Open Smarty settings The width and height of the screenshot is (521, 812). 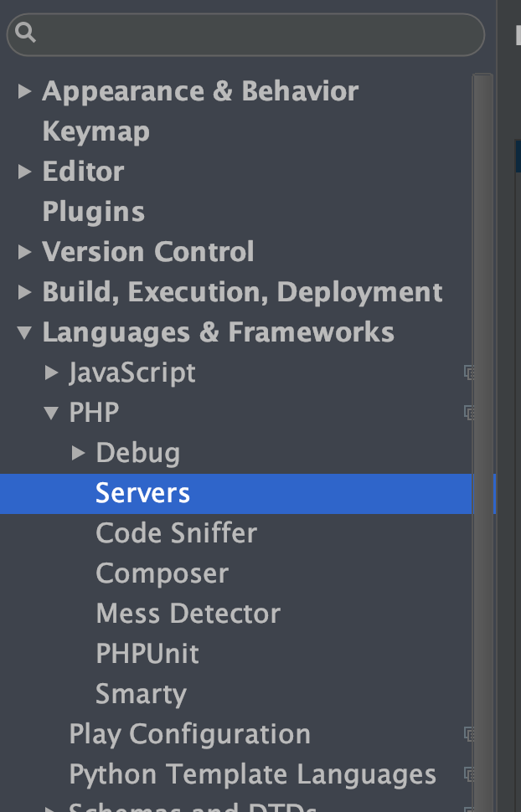[x=141, y=695]
